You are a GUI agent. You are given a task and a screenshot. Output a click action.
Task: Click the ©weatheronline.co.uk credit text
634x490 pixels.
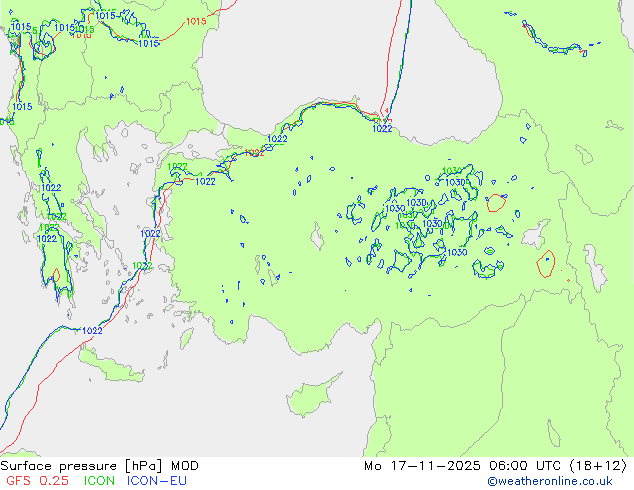click(550, 481)
